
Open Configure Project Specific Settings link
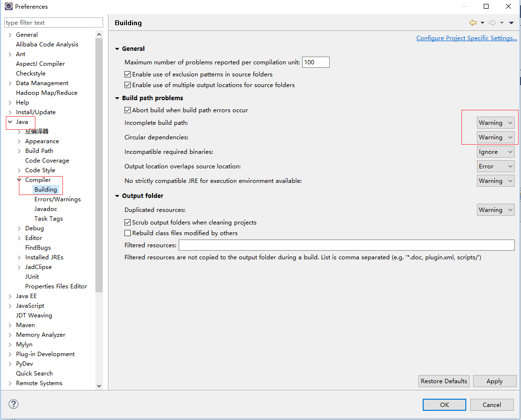coord(466,38)
